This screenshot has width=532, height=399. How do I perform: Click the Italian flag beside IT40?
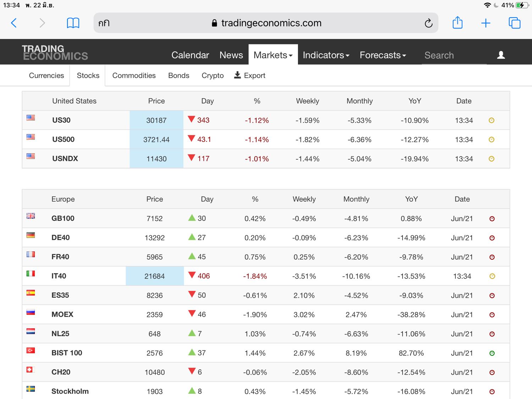[x=31, y=273]
